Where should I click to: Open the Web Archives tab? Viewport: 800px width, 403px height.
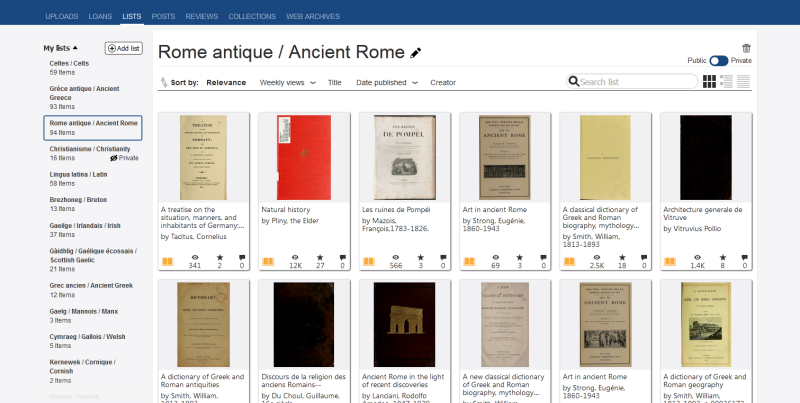click(313, 16)
